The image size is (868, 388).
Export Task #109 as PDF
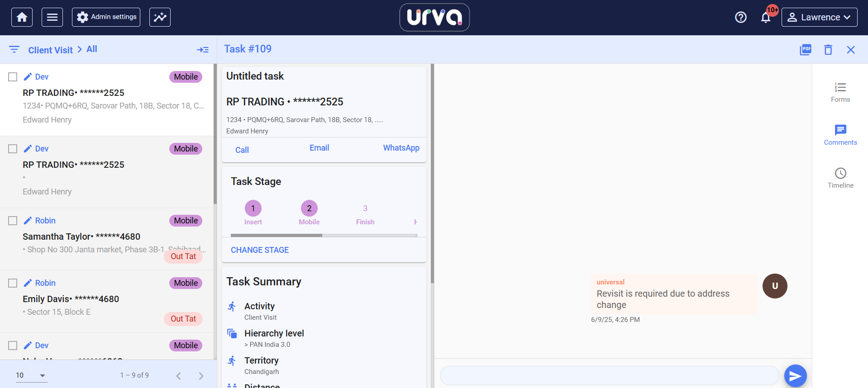pos(805,50)
